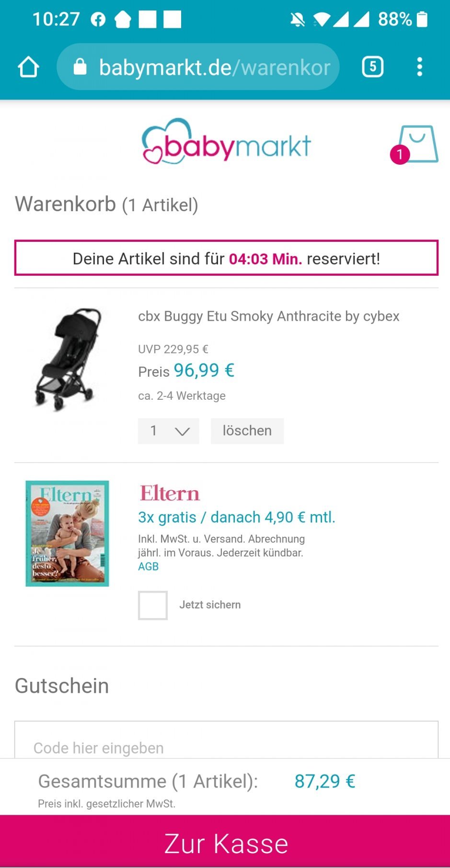The height and width of the screenshot is (868, 450).
Task: Open the browser three-dot menu
Action: click(x=419, y=67)
